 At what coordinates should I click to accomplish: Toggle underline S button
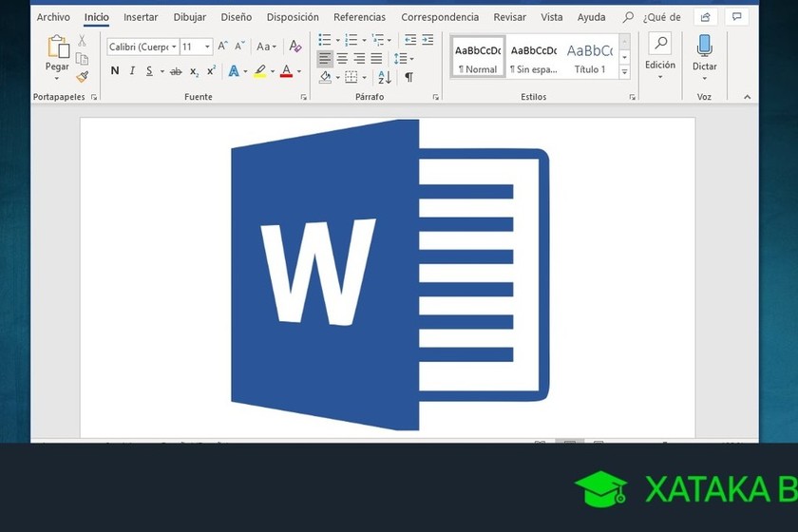coord(149,70)
